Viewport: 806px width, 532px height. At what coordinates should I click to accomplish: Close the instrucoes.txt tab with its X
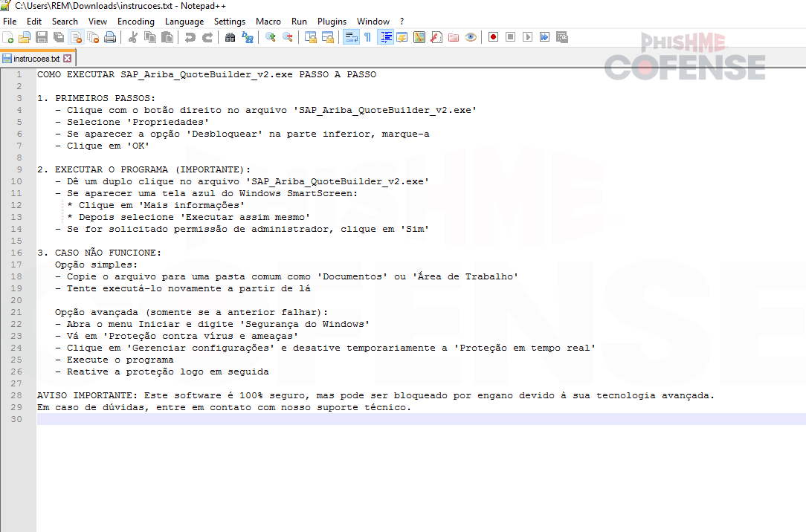pyautogui.click(x=68, y=58)
